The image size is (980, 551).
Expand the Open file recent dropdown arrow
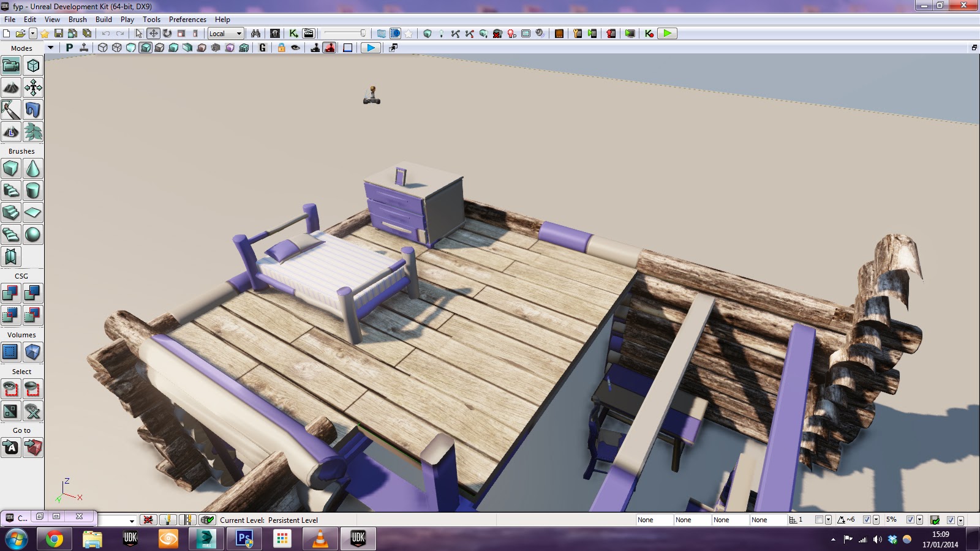pyautogui.click(x=33, y=34)
